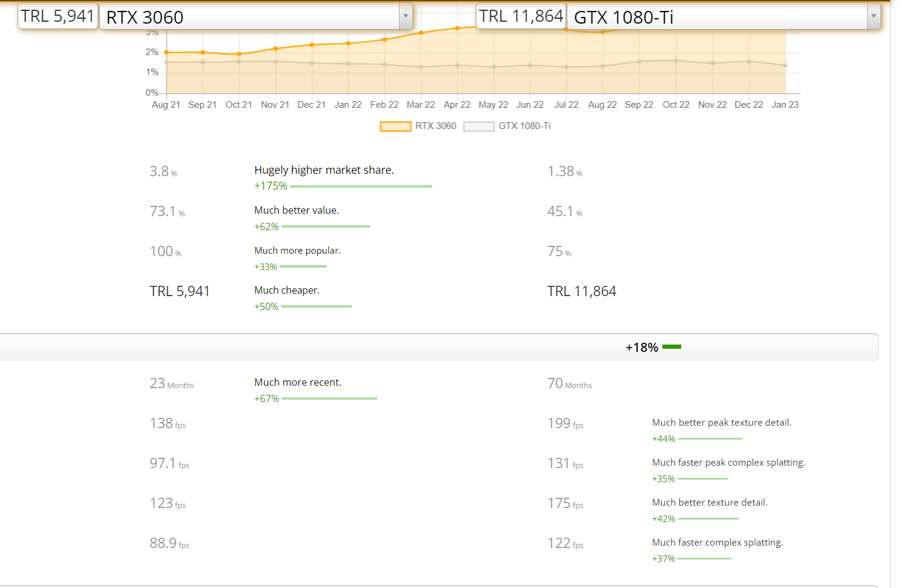Image resolution: width=904 pixels, height=588 pixels.
Task: Click the 199 fps value
Action: (566, 424)
